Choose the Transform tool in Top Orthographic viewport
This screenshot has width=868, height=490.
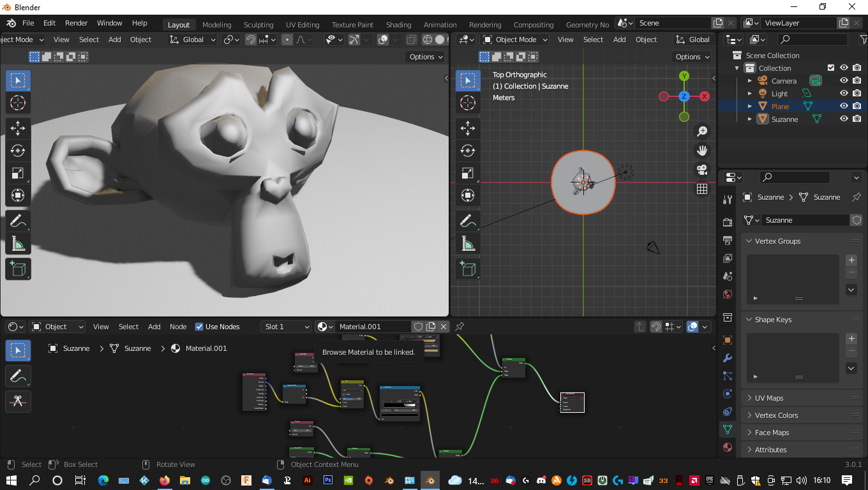468,195
